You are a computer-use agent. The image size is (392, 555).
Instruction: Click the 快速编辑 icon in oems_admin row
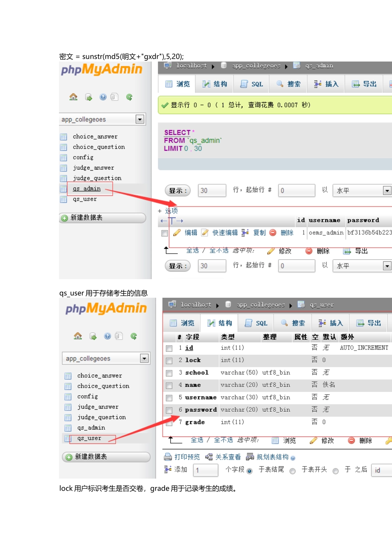tap(205, 232)
